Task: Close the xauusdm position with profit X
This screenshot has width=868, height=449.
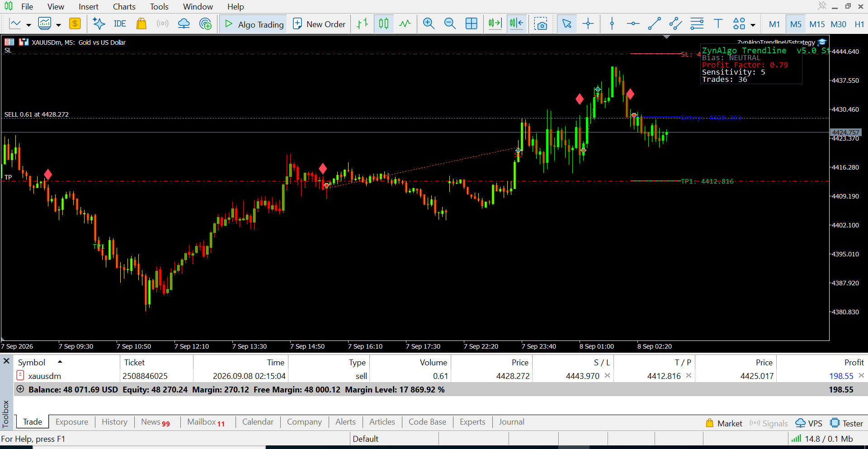Action: 861,375
